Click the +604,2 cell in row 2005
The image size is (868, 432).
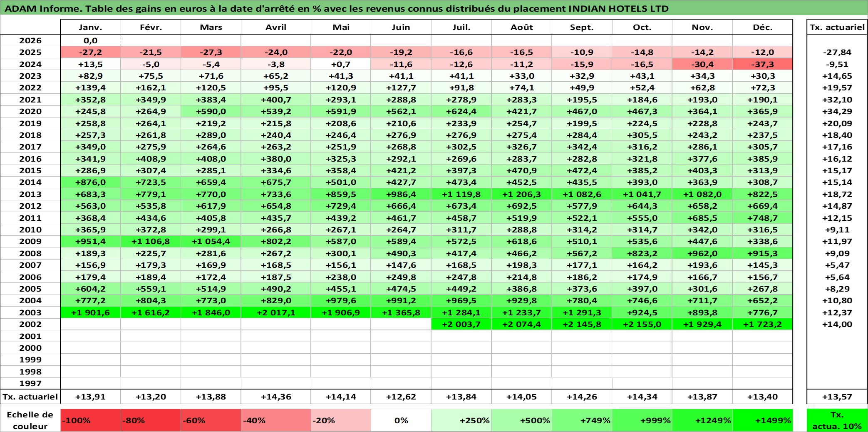(90, 289)
